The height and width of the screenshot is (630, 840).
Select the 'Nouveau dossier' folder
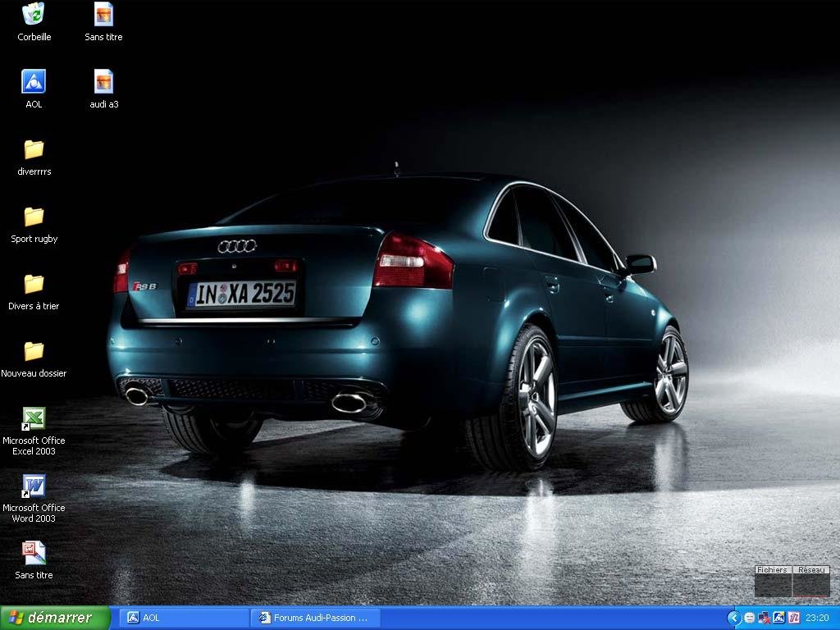click(34, 351)
